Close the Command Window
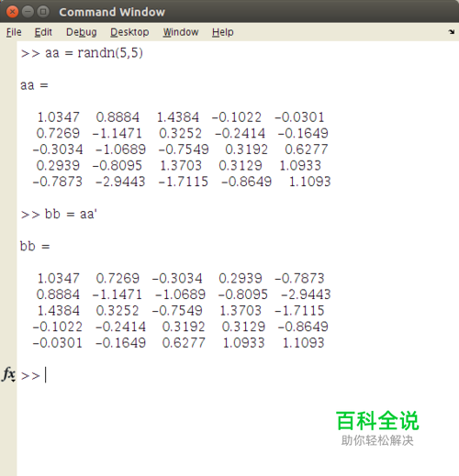 (12, 12)
